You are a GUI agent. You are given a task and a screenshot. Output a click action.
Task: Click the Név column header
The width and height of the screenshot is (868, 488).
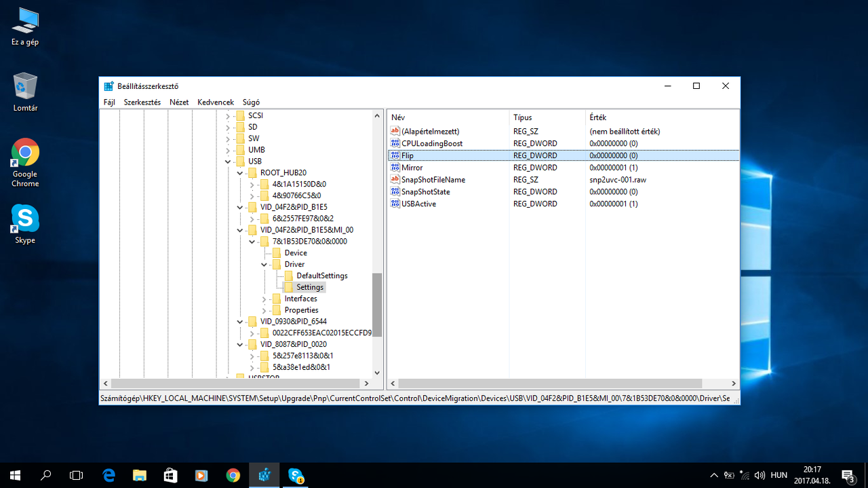[x=448, y=117]
